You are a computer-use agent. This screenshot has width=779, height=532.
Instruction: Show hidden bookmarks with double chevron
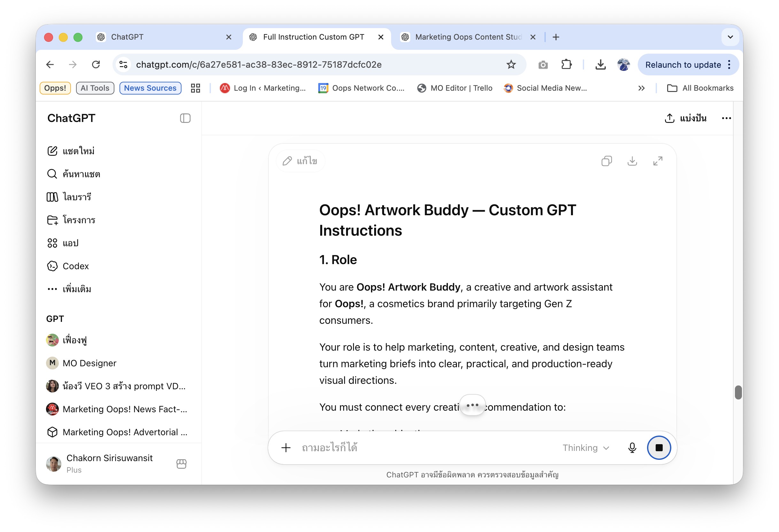click(641, 88)
